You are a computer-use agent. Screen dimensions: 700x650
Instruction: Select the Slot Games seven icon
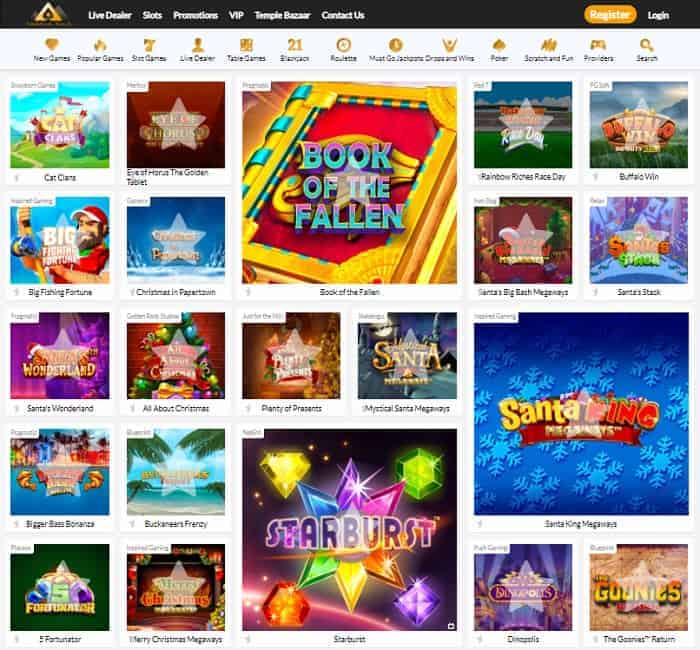click(149, 45)
